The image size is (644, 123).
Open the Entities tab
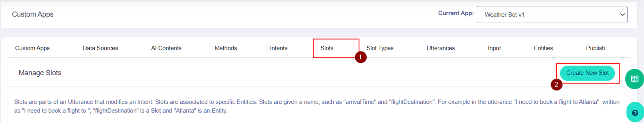[543, 48]
